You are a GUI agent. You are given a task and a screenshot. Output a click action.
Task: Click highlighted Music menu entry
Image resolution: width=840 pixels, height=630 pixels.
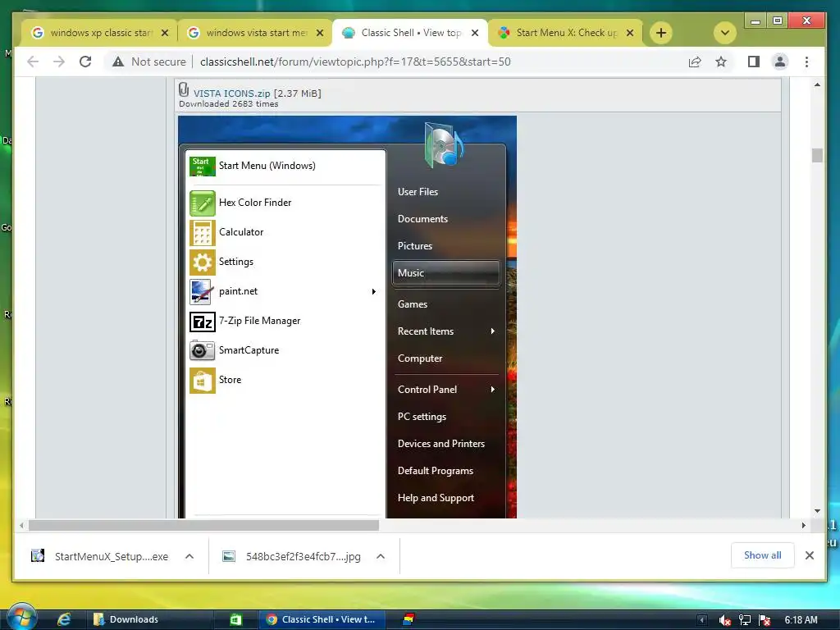coord(445,273)
